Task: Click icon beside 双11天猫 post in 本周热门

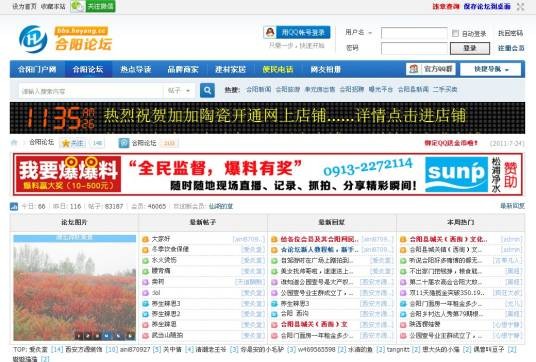Action: coord(403,293)
